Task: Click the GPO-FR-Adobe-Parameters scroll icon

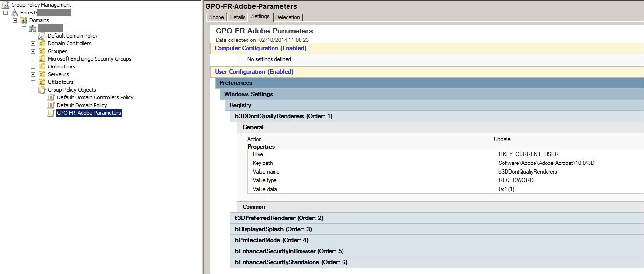Action: click(51, 113)
